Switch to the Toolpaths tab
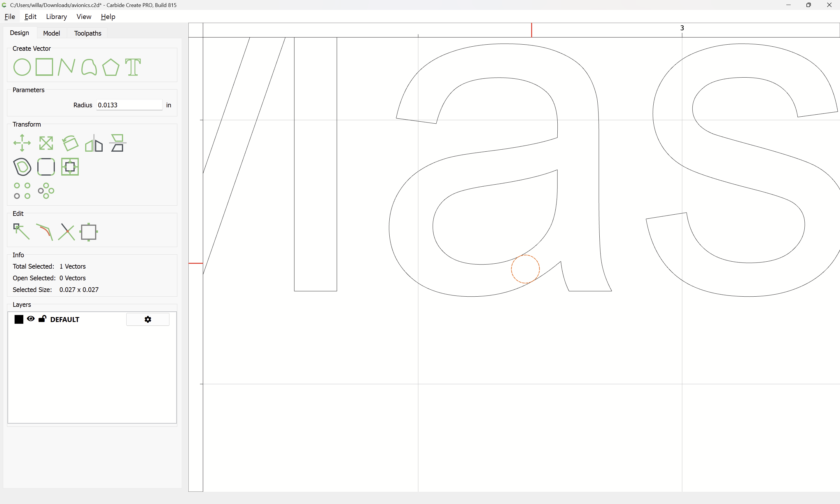 [x=87, y=33]
